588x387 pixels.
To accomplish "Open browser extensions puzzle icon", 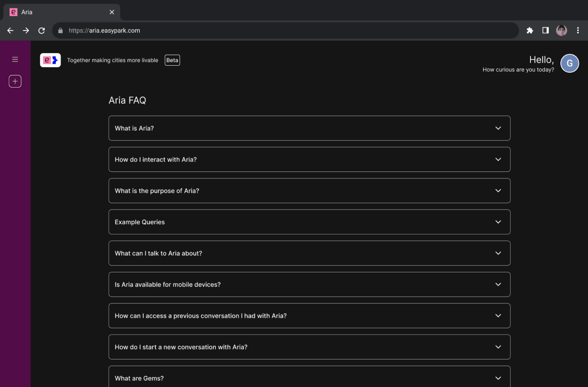I will pos(530,30).
